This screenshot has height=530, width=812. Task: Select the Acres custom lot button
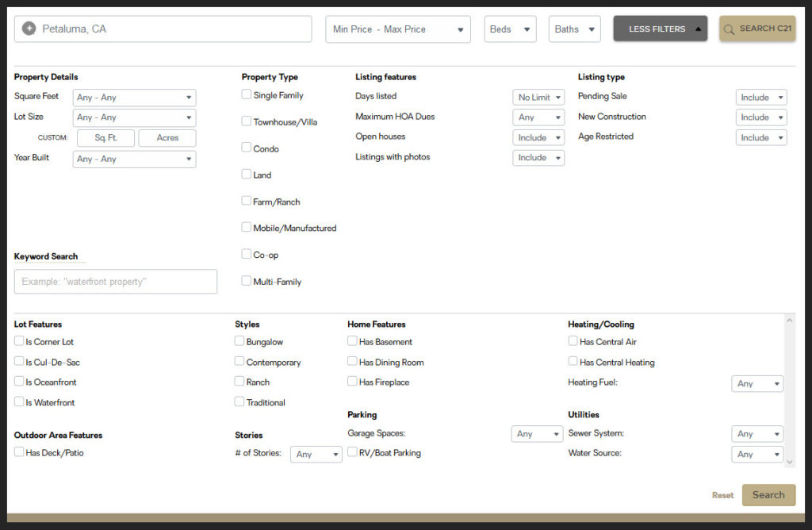pyautogui.click(x=167, y=138)
